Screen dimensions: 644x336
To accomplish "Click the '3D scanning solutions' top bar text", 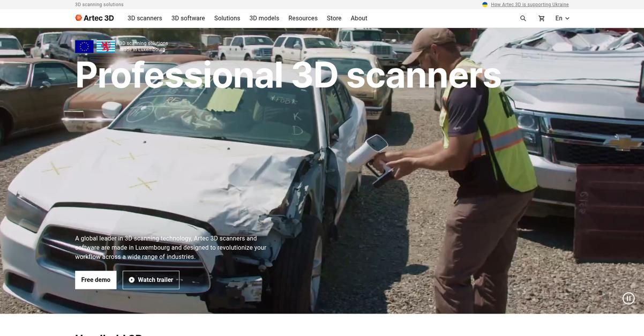I will pyautogui.click(x=99, y=4).
